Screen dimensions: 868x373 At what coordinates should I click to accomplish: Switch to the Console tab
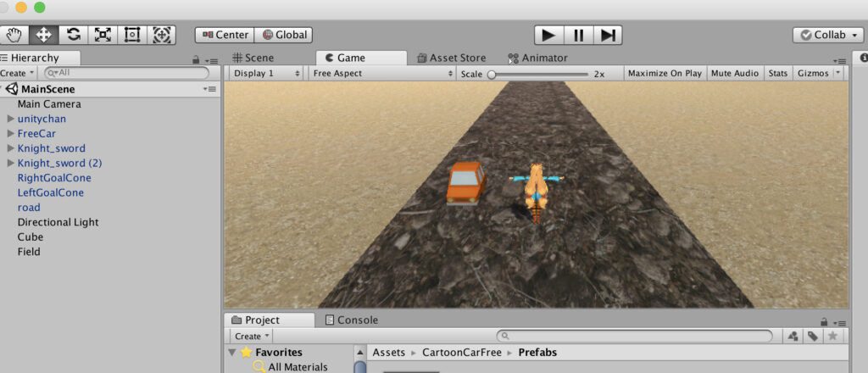tap(352, 320)
